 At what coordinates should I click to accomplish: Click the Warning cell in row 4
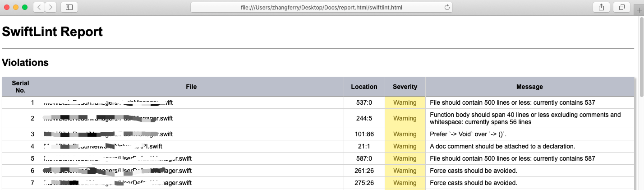tap(405, 146)
